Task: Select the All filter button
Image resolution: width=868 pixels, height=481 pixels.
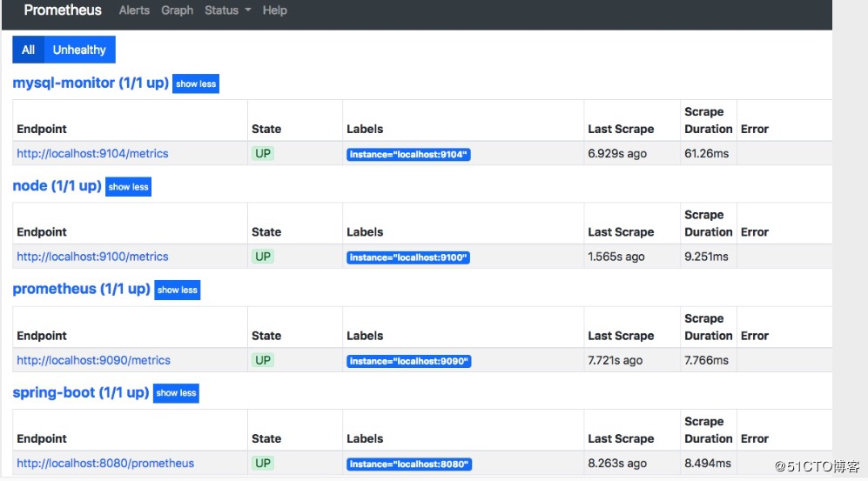Action: pos(29,50)
